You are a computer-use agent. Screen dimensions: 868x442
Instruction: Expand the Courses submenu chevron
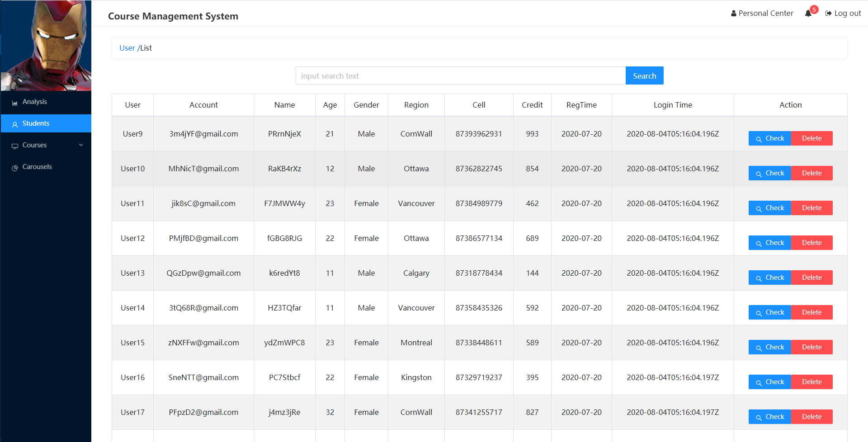point(81,145)
